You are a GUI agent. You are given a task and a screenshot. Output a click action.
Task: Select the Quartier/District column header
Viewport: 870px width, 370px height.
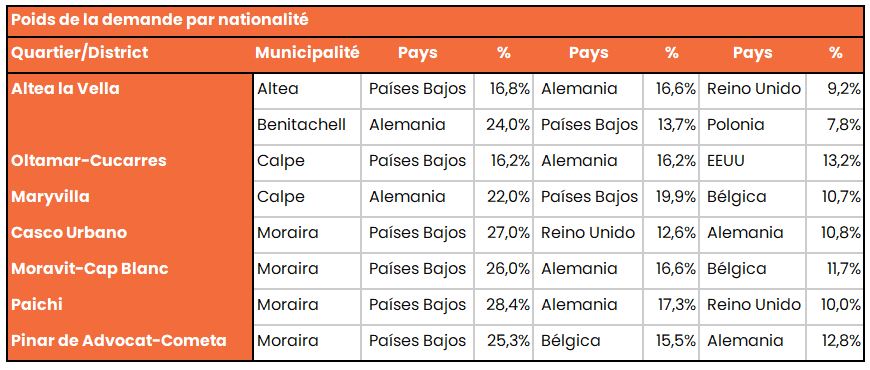[80, 53]
